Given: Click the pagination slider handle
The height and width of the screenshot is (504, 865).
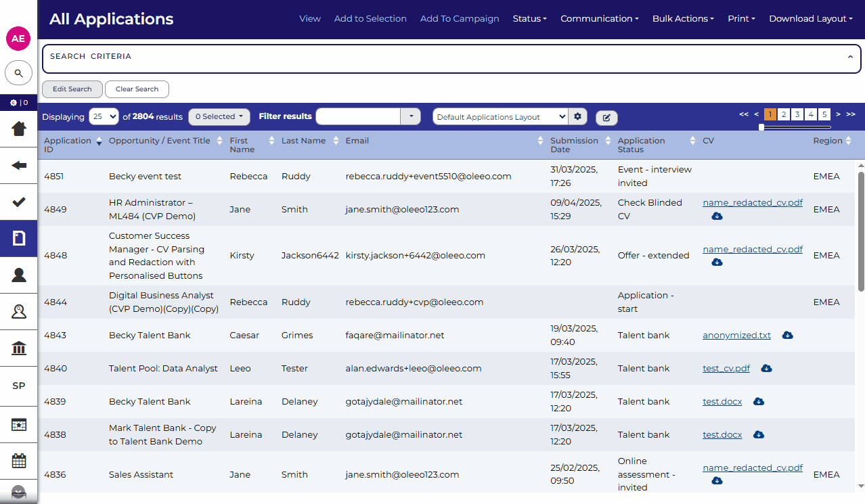Looking at the screenshot, I should [761, 127].
